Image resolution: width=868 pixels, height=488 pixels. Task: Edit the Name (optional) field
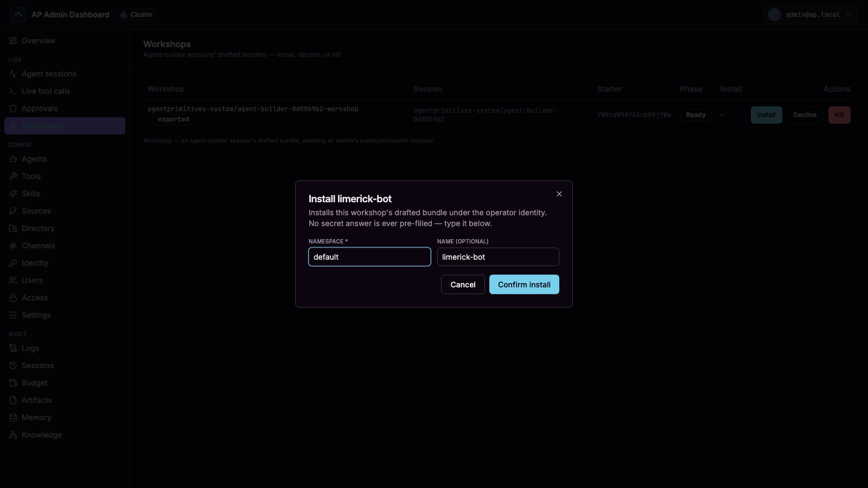coord(498,257)
